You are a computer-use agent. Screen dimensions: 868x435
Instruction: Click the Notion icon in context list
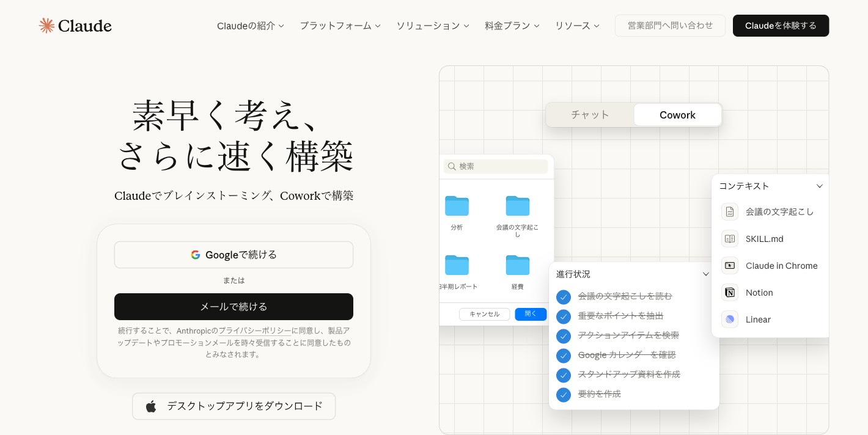coord(729,293)
